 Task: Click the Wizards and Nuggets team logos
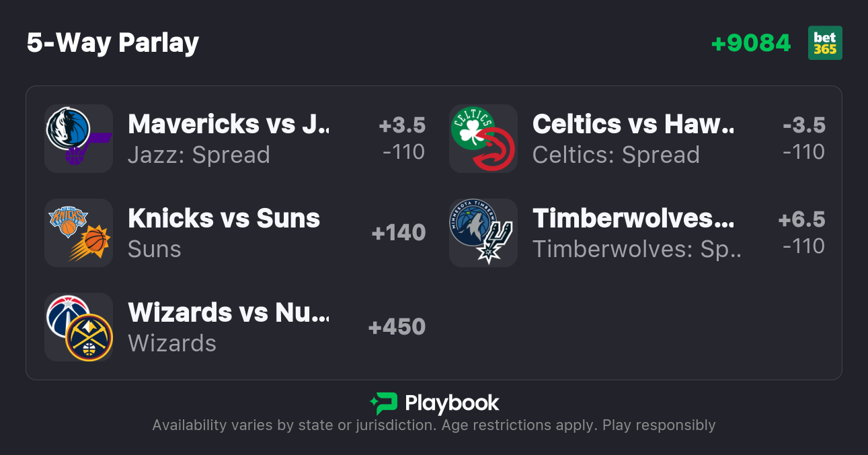click(x=79, y=327)
